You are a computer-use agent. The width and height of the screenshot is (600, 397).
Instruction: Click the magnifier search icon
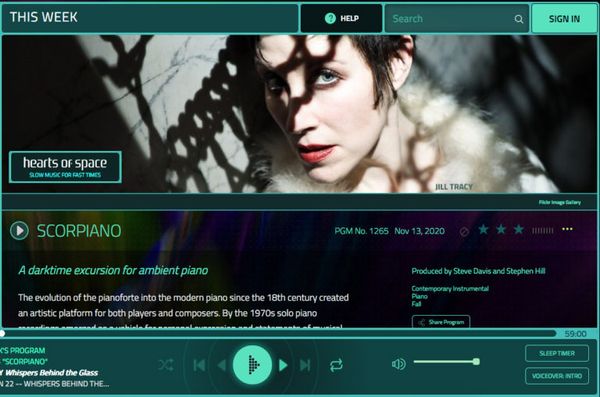pos(518,19)
